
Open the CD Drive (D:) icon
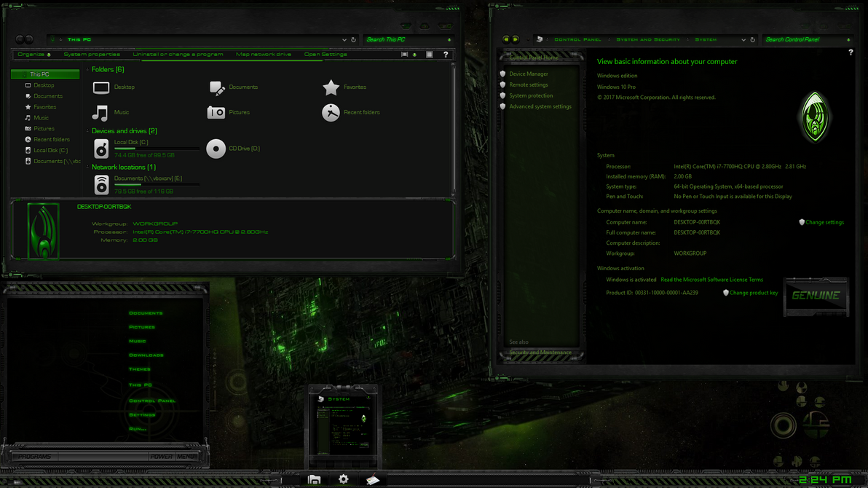click(216, 149)
